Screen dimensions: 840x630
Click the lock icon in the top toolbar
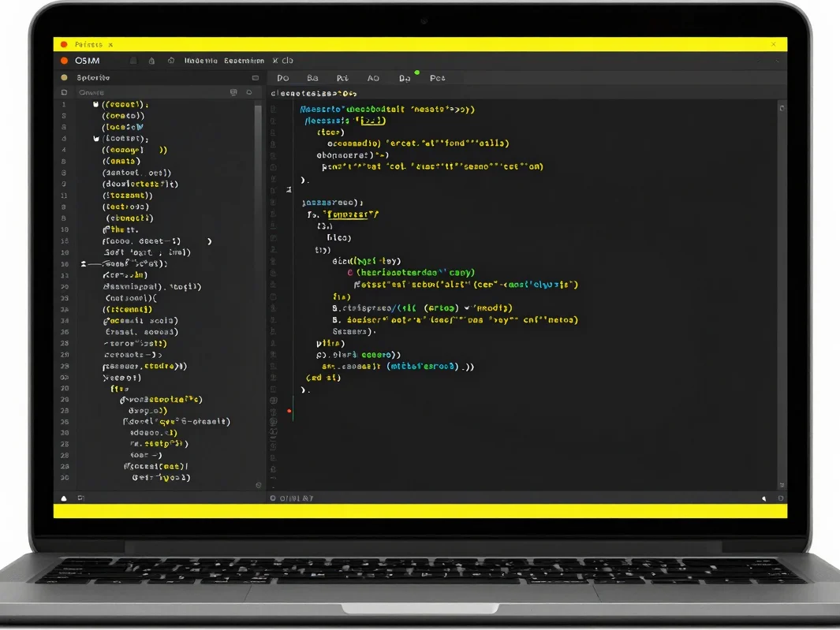151,61
